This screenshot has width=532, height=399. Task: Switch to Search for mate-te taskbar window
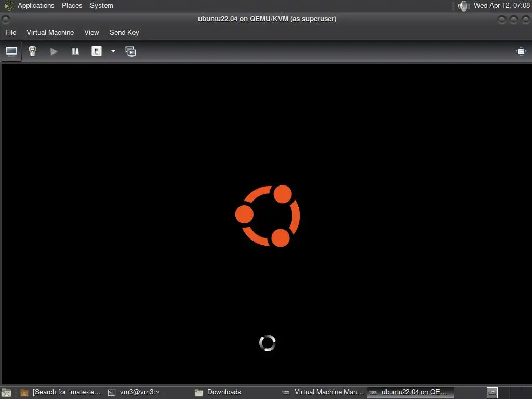click(x=61, y=392)
